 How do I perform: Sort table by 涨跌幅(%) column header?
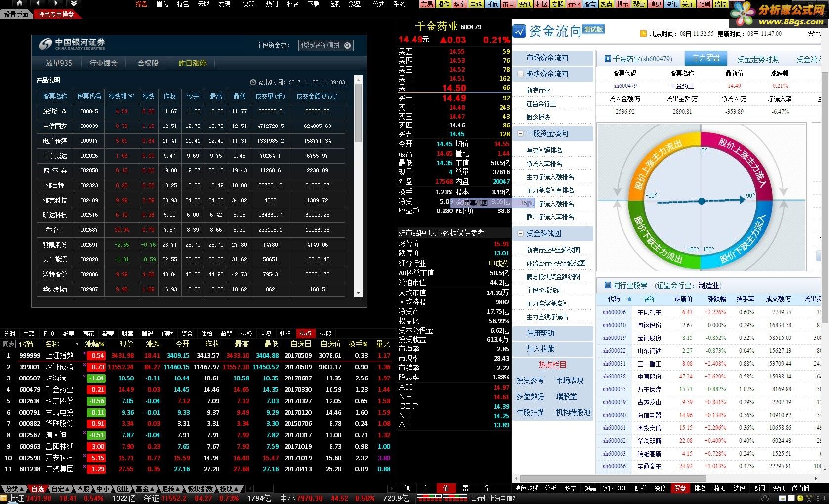tap(122, 96)
